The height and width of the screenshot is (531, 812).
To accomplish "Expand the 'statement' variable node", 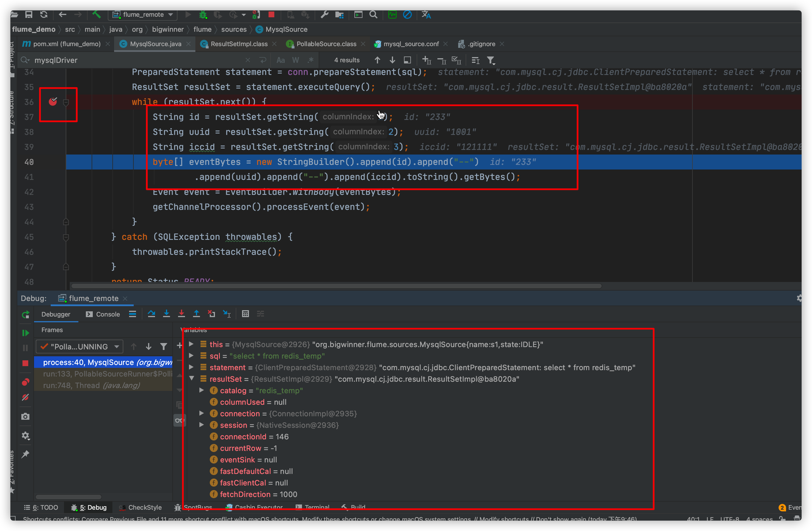I will tap(191, 367).
